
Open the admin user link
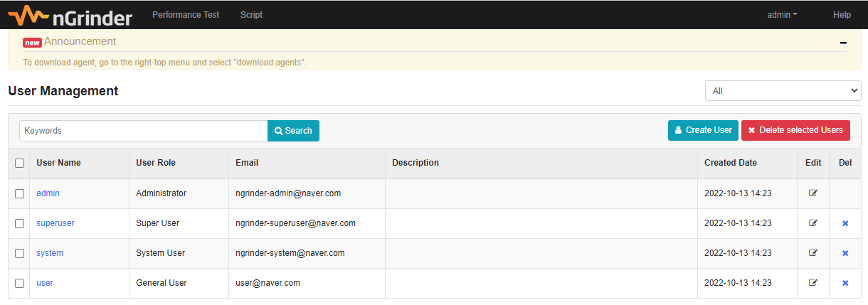[x=48, y=193]
